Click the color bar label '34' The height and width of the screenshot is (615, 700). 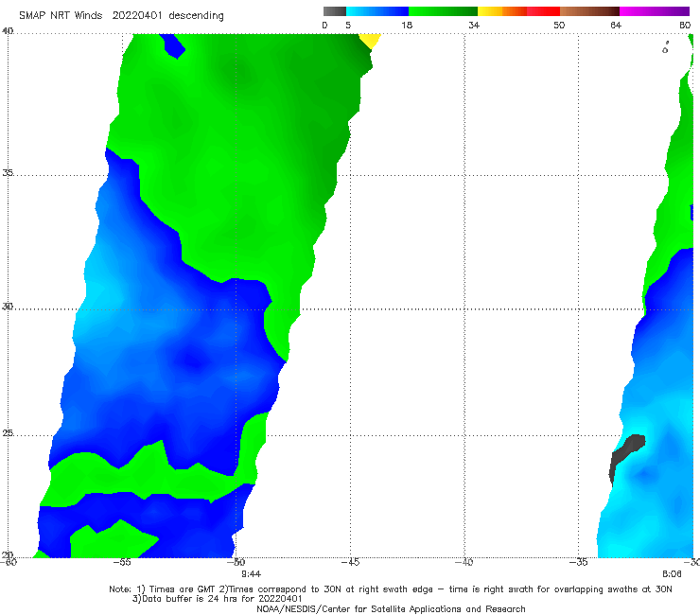click(474, 25)
